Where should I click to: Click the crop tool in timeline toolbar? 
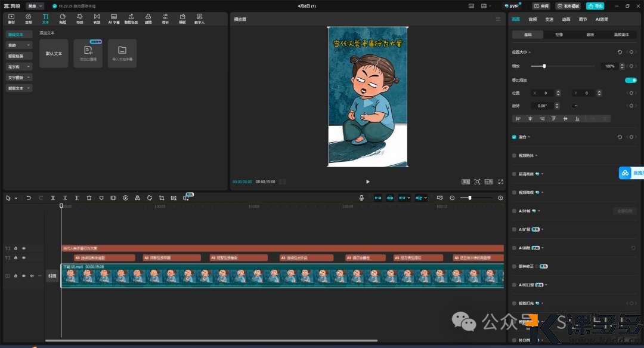(161, 198)
